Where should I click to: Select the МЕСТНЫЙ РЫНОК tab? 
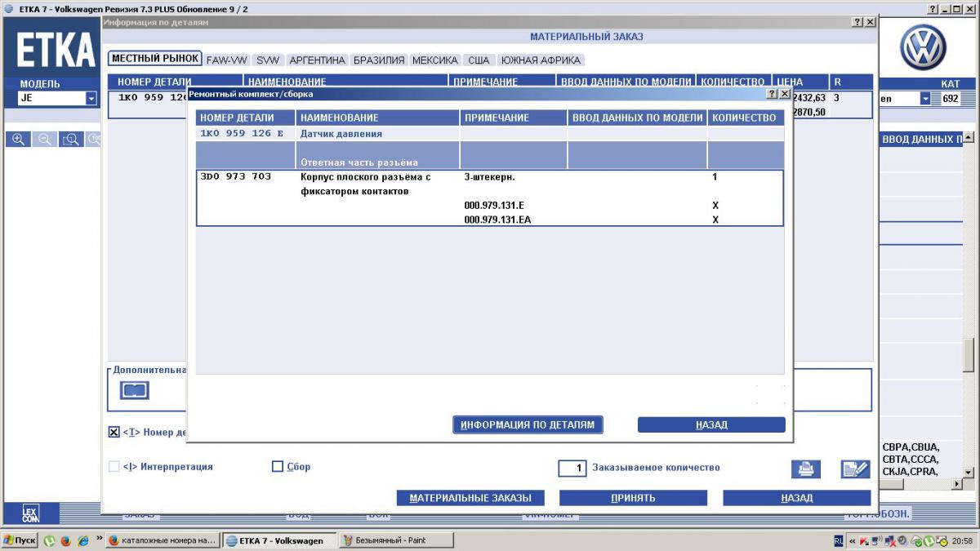pos(155,59)
